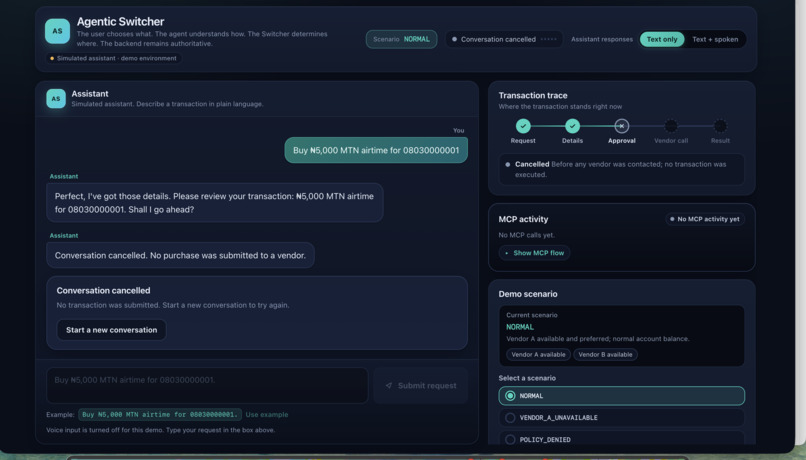The height and width of the screenshot is (460, 806).
Task: Click the Agentic Switcher AS logo
Action: pyautogui.click(x=57, y=31)
